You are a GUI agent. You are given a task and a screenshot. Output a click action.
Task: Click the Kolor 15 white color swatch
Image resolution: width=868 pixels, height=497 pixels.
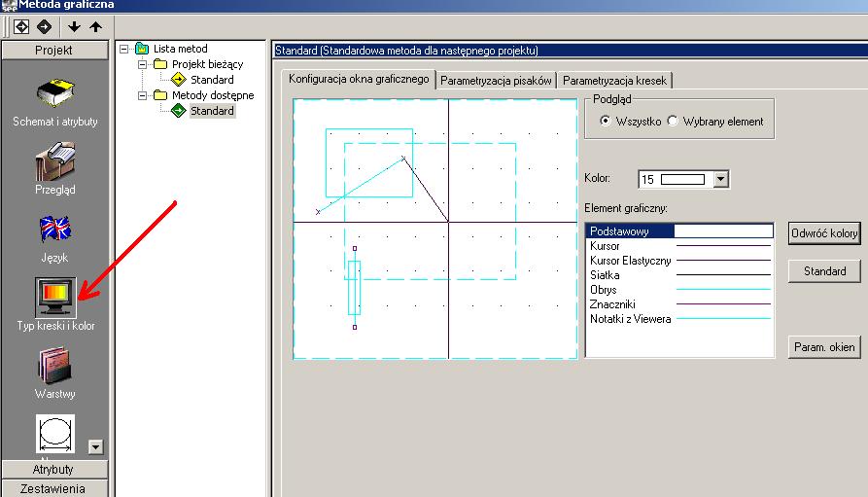(x=682, y=180)
